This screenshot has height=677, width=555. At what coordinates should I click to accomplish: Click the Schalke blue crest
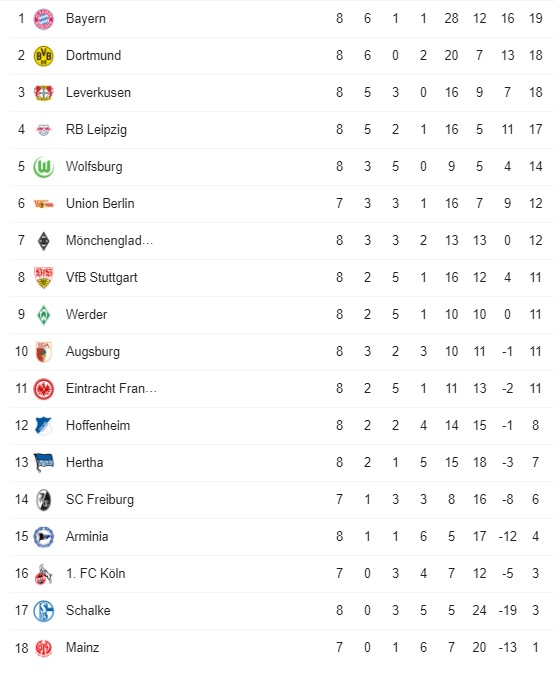point(44,611)
